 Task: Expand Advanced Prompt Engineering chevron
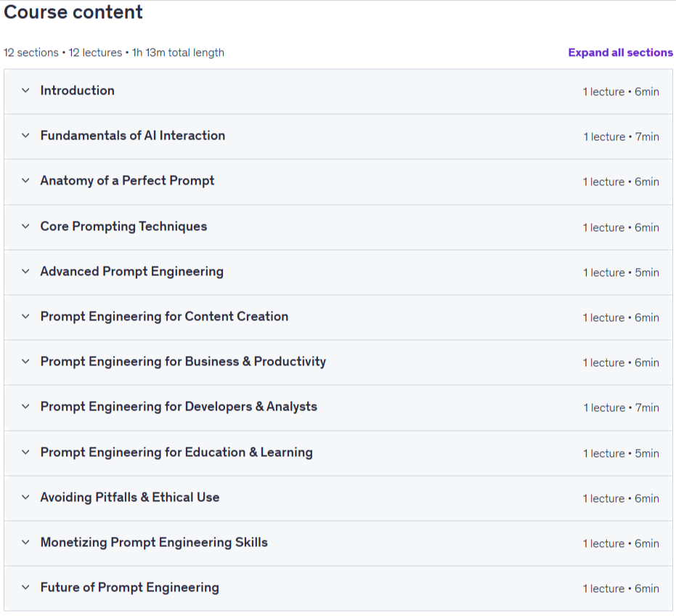(26, 272)
